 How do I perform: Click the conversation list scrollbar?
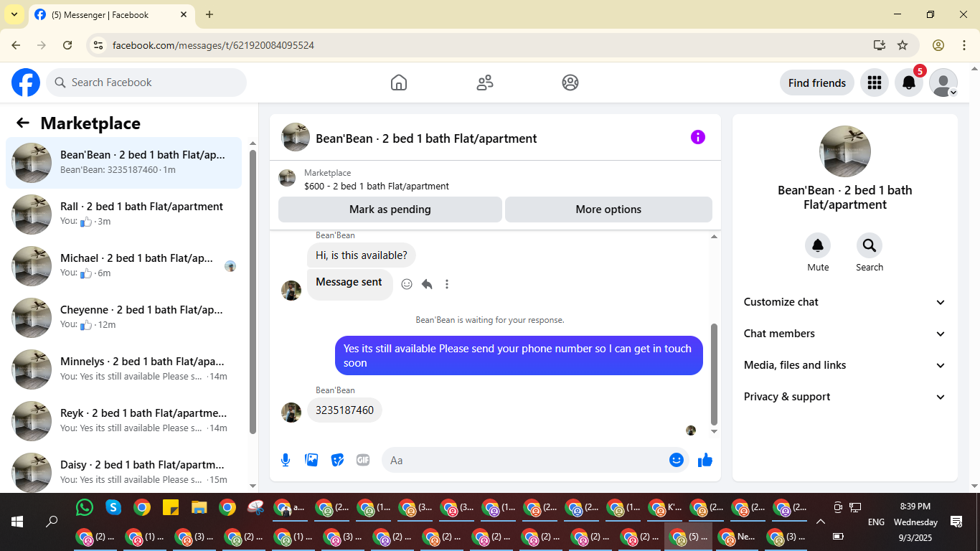[x=253, y=291]
